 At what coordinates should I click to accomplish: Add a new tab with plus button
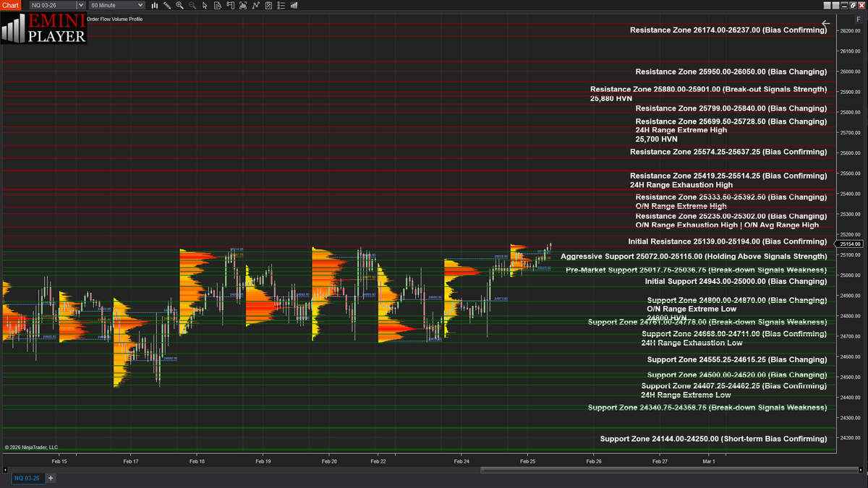(x=51, y=478)
